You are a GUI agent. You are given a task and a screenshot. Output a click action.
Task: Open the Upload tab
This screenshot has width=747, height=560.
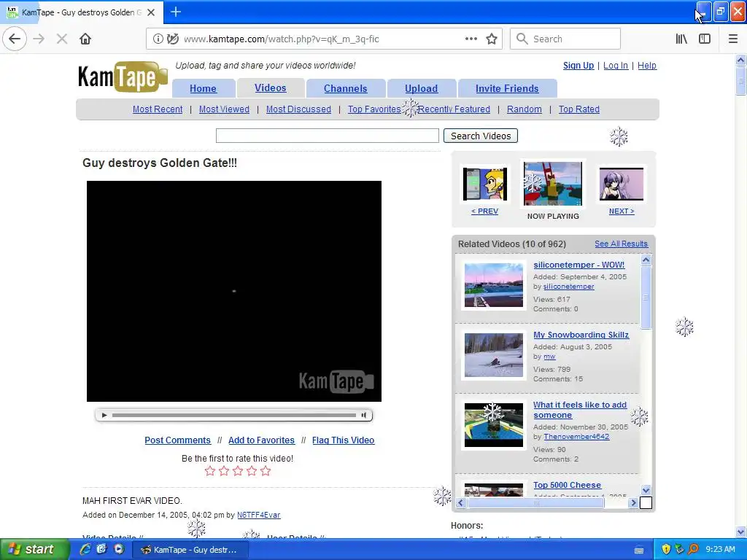(x=421, y=88)
